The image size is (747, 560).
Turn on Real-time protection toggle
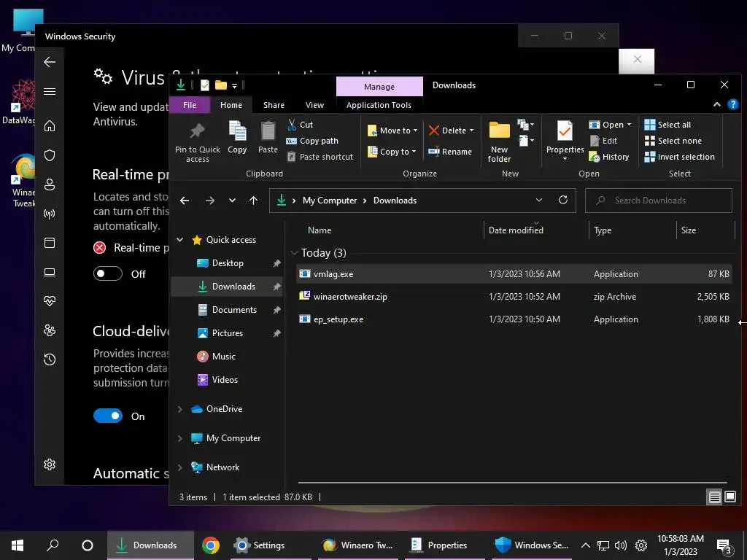[x=108, y=274]
